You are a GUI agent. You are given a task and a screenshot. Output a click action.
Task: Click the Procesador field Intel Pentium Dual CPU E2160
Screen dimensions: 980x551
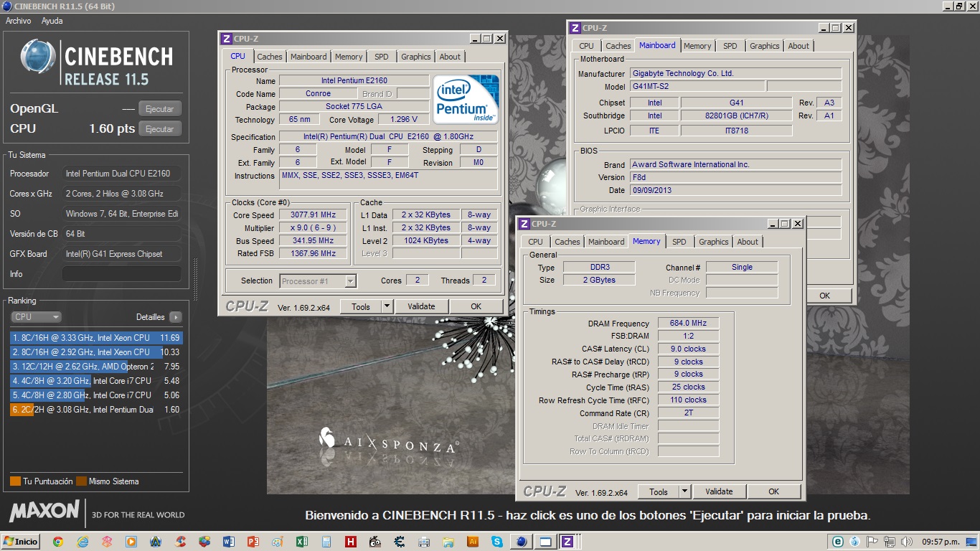[x=121, y=174]
